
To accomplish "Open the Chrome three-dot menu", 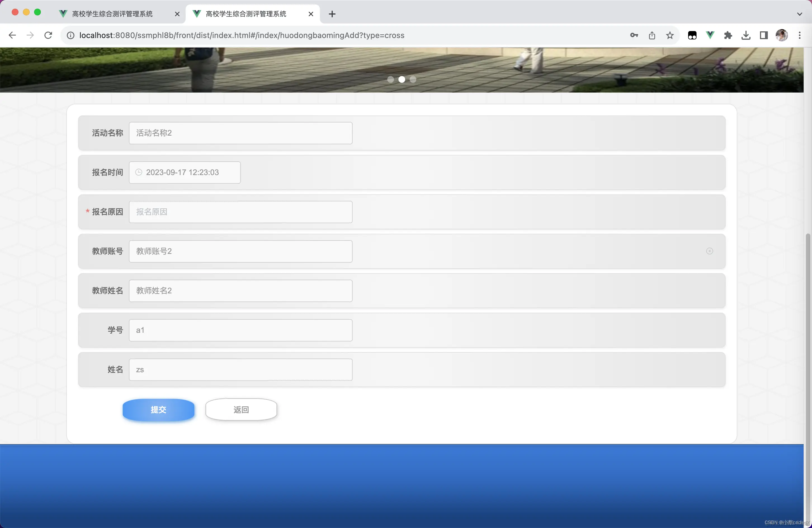I will (799, 36).
